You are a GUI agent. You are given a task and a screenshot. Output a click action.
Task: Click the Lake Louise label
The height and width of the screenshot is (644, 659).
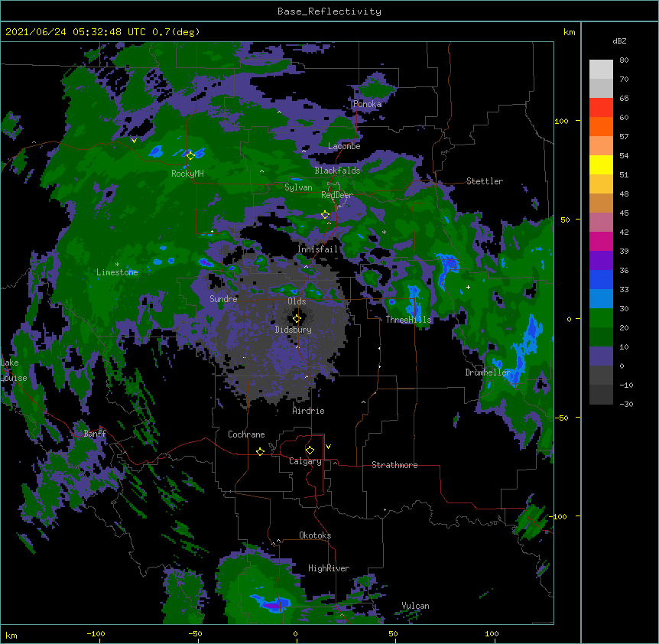pos(14,370)
